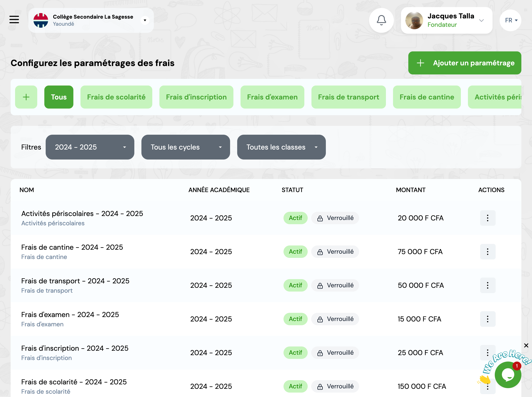This screenshot has height=397, width=532.
Task: Expand the 2024 - 2025 year filter
Action: point(90,147)
